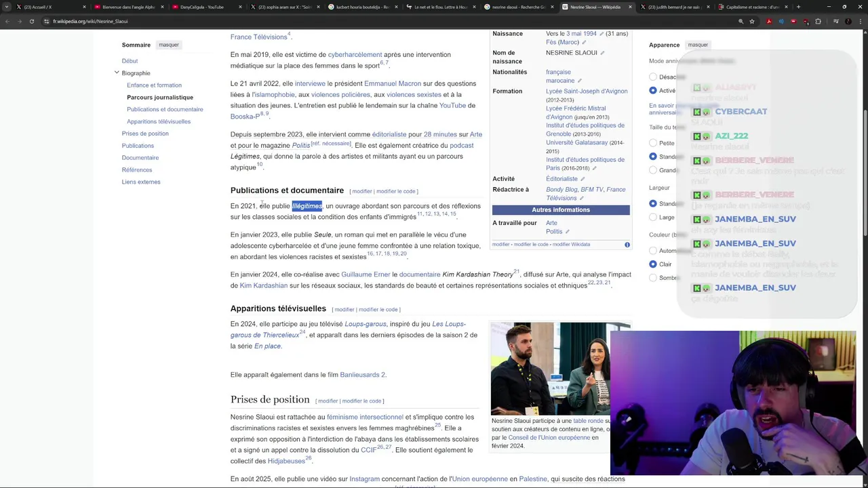
Task: Hide the Sommaire sidebar with masquer
Action: pyautogui.click(x=169, y=45)
